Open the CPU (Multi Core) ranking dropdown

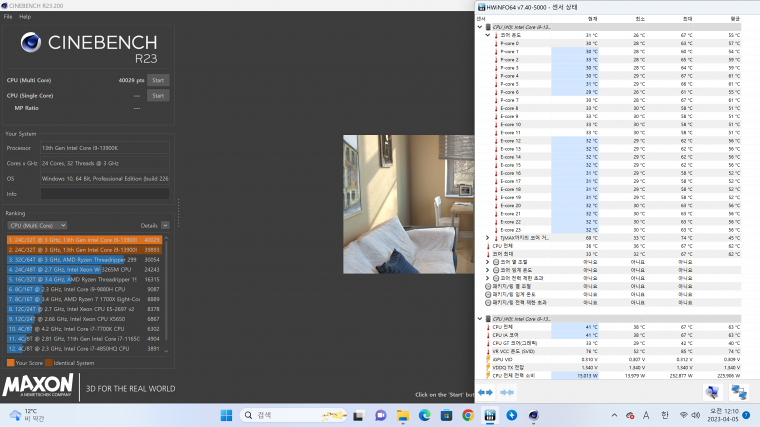tap(37, 225)
